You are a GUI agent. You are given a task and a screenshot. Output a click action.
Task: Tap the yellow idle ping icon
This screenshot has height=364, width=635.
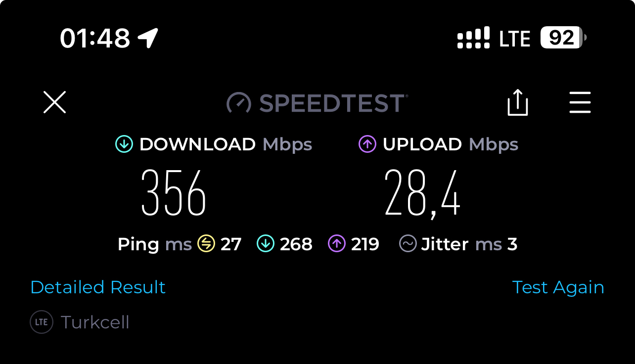pos(206,244)
